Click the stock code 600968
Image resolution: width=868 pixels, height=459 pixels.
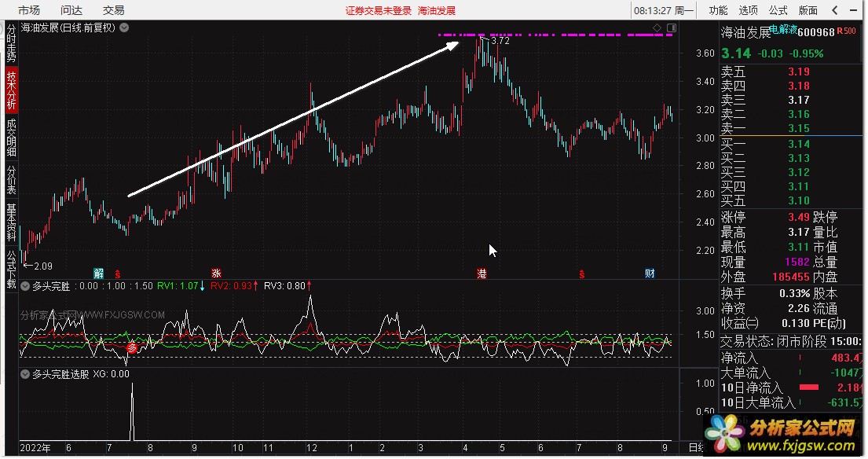coord(816,33)
